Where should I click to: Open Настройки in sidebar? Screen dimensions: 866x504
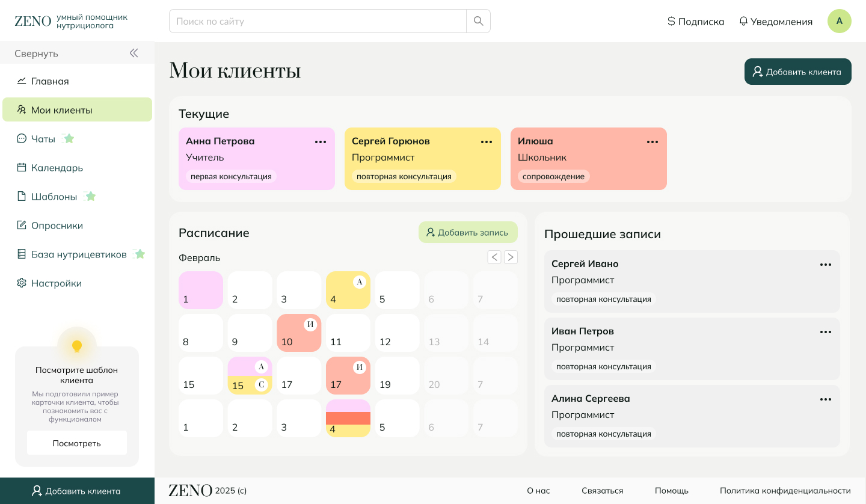click(x=77, y=283)
